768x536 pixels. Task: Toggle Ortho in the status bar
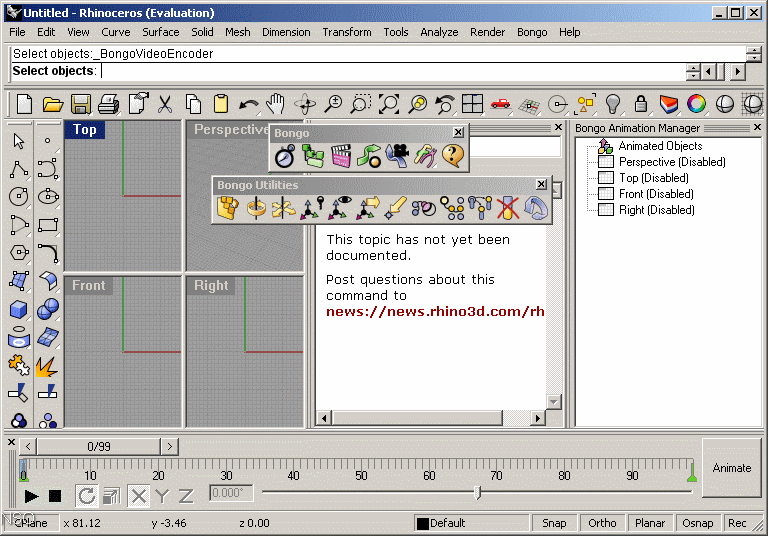point(602,523)
